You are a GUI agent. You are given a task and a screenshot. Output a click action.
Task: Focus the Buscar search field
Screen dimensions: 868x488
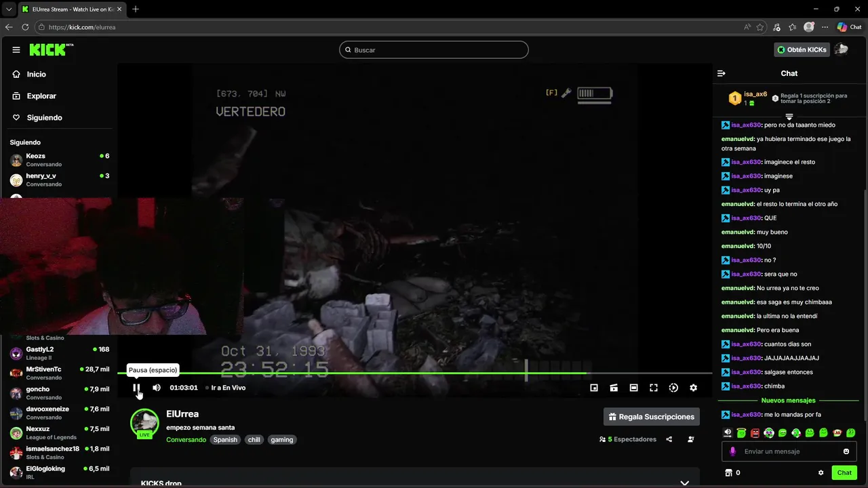(x=434, y=49)
